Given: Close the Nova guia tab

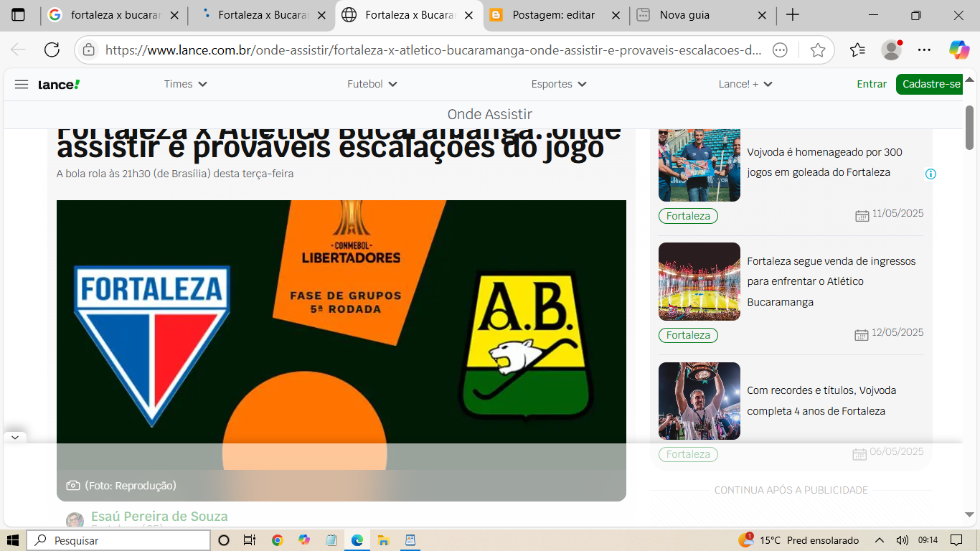Looking at the screenshot, I should coord(763,15).
